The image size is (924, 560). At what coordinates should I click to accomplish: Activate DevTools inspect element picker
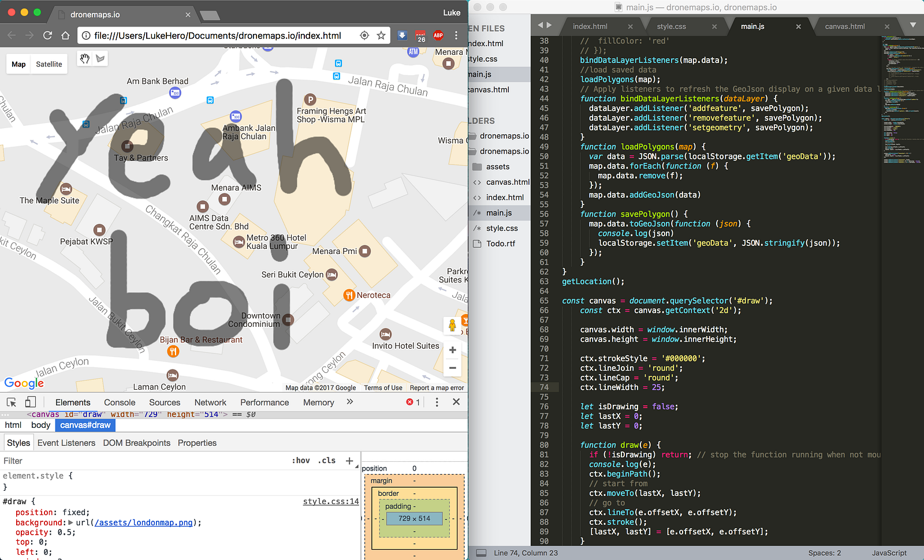(12, 402)
